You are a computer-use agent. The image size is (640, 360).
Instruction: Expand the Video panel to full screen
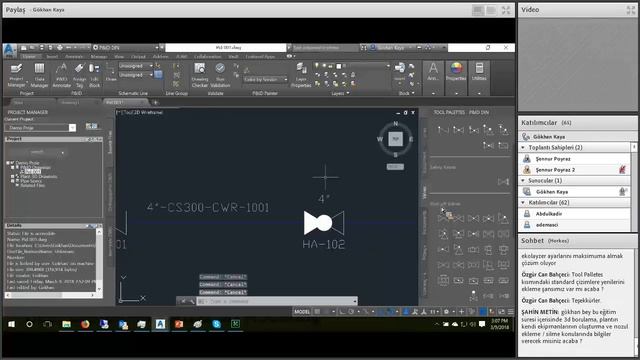click(x=631, y=10)
